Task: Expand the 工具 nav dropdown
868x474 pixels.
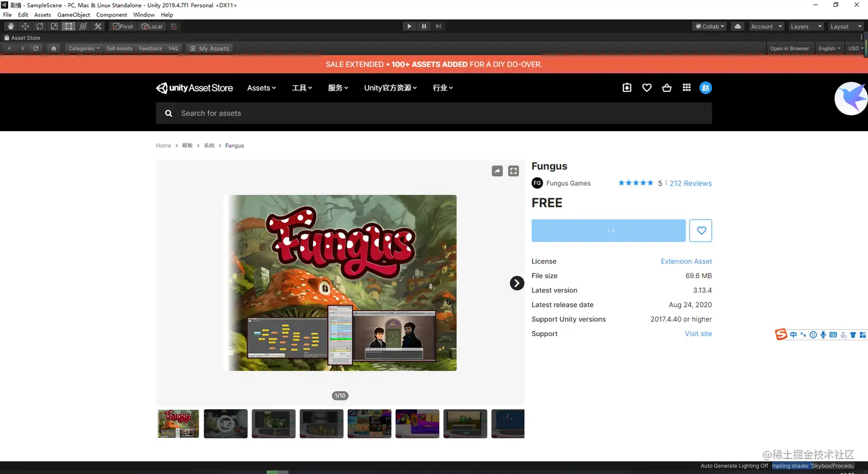Action: [x=302, y=88]
